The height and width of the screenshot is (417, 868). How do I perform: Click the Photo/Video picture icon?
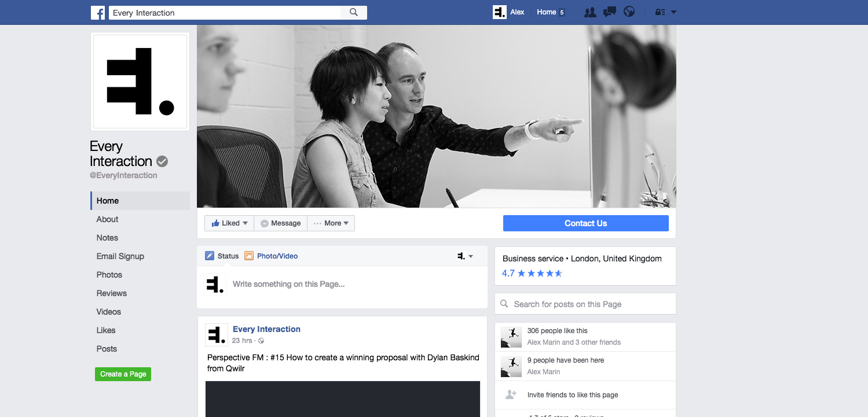coord(249,256)
